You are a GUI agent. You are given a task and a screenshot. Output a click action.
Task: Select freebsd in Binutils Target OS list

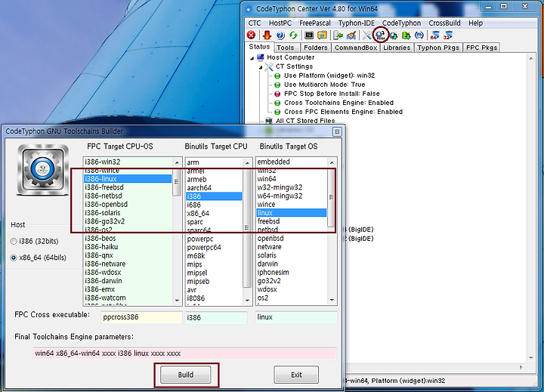click(x=292, y=221)
